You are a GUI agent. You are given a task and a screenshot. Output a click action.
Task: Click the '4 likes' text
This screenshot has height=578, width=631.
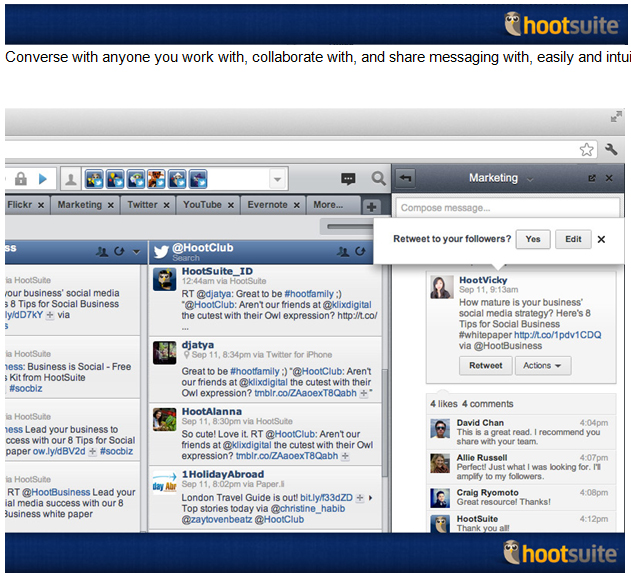click(x=443, y=404)
